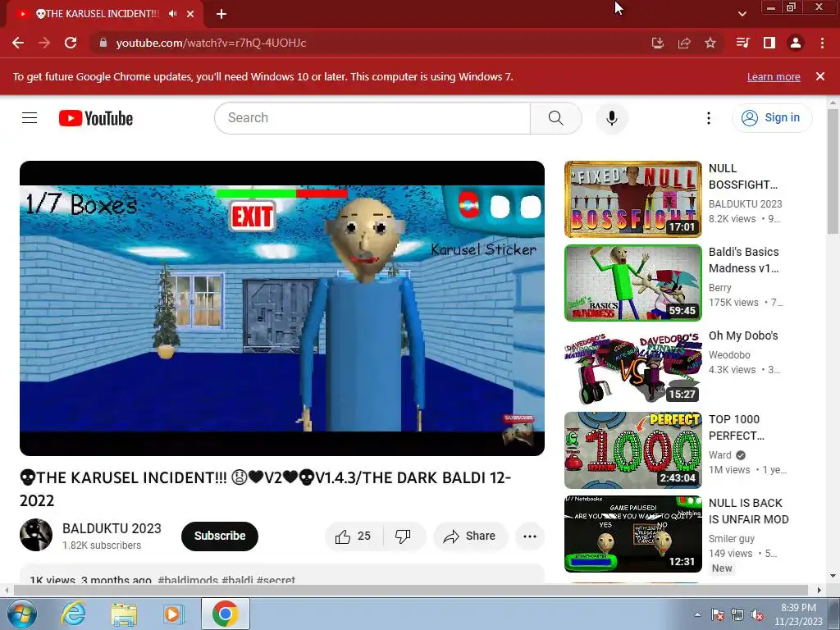Go to YouTube home via logo

(96, 118)
